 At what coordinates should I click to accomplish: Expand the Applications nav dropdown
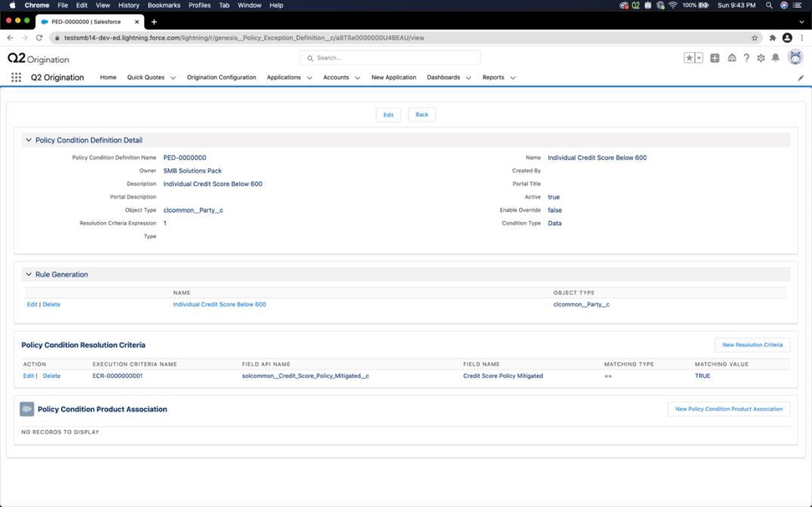[309, 78]
